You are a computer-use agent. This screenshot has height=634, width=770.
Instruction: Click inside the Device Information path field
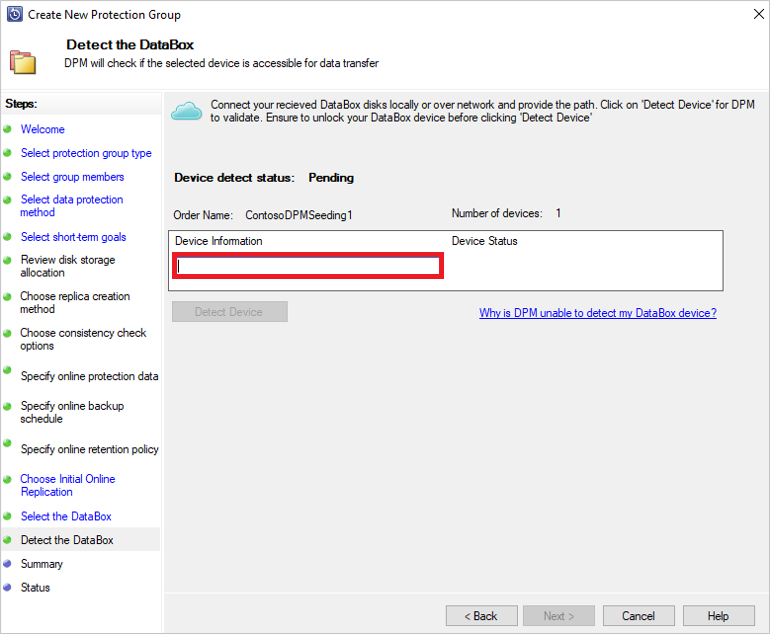(x=308, y=266)
